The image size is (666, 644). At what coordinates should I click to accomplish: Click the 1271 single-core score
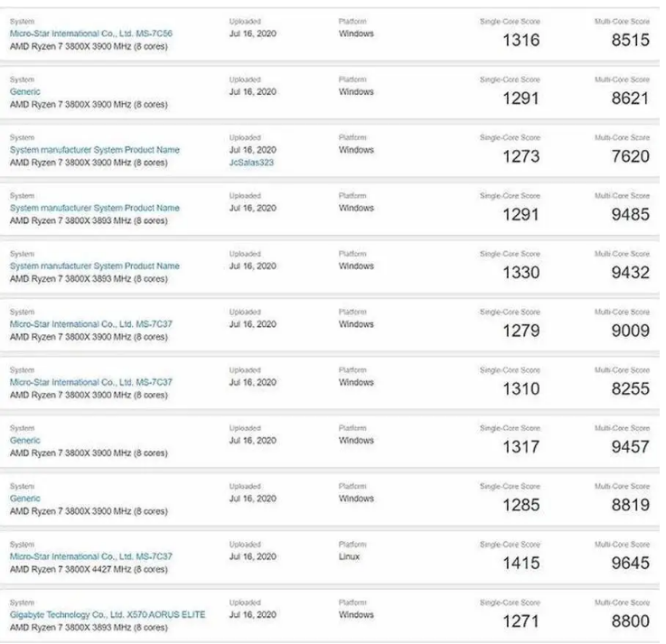point(521,621)
